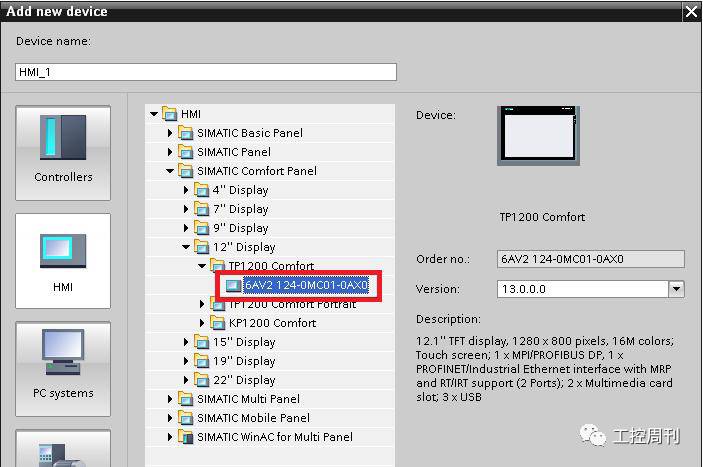Viewport: 703px width, 467px height.
Task: Click the KP1200 Comfort folder icon
Action: pos(218,323)
